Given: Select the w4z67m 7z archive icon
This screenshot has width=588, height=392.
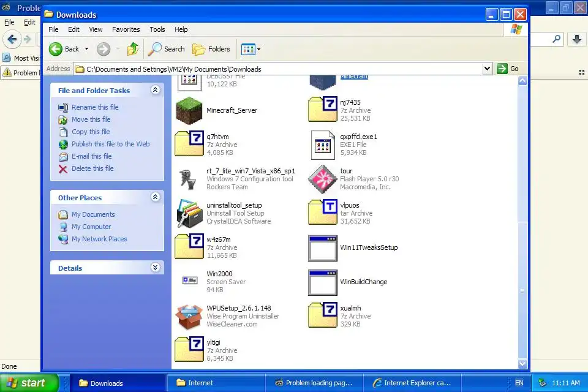Looking at the screenshot, I should [x=189, y=246].
